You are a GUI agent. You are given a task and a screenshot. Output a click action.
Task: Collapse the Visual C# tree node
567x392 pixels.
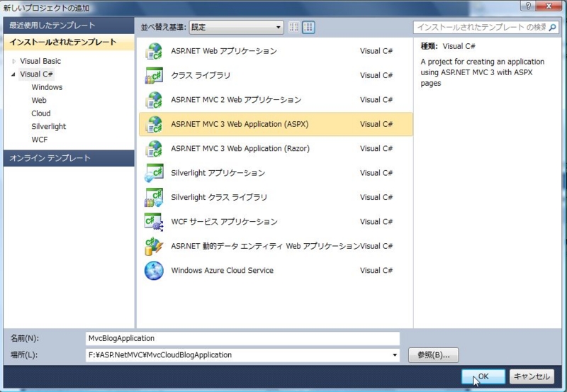(x=13, y=74)
